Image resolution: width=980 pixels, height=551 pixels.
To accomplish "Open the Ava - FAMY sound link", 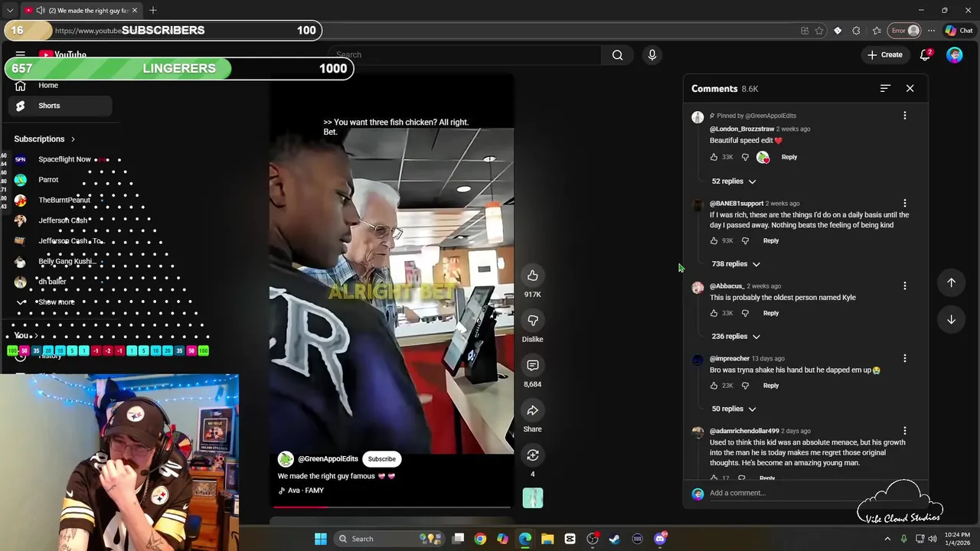I will point(305,491).
